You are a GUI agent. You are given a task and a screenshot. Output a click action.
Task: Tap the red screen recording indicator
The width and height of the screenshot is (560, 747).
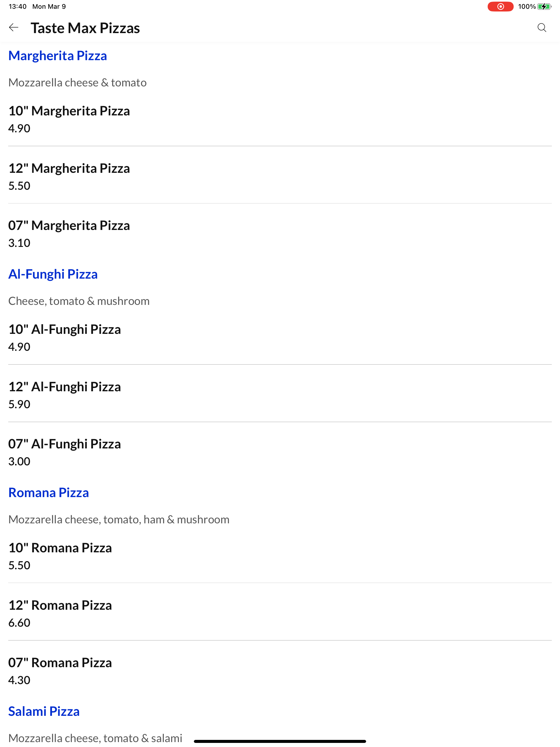[500, 6]
